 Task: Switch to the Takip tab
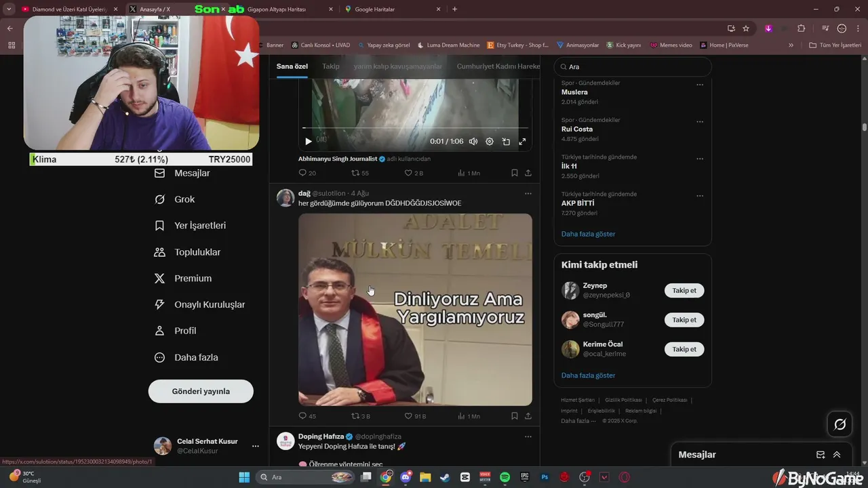click(x=331, y=66)
